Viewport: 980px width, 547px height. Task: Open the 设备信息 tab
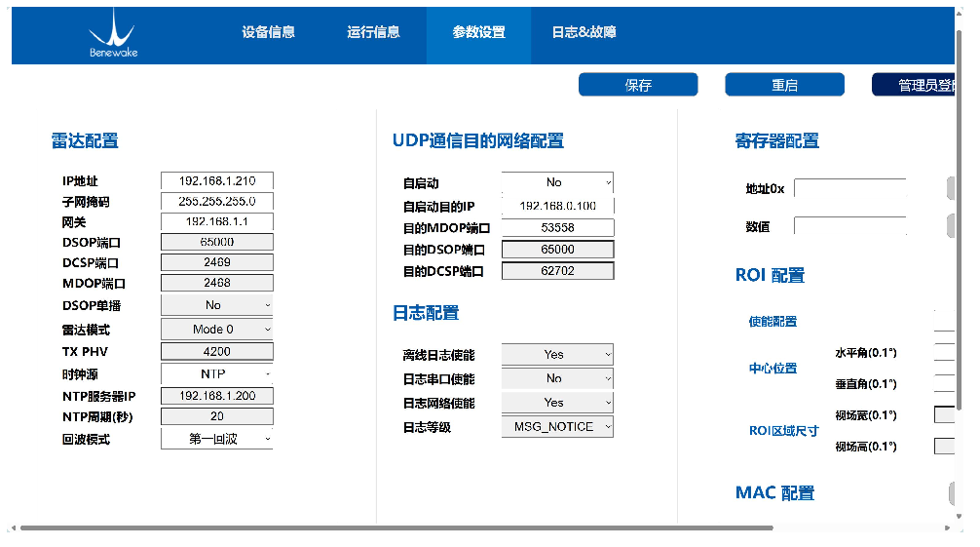[268, 32]
